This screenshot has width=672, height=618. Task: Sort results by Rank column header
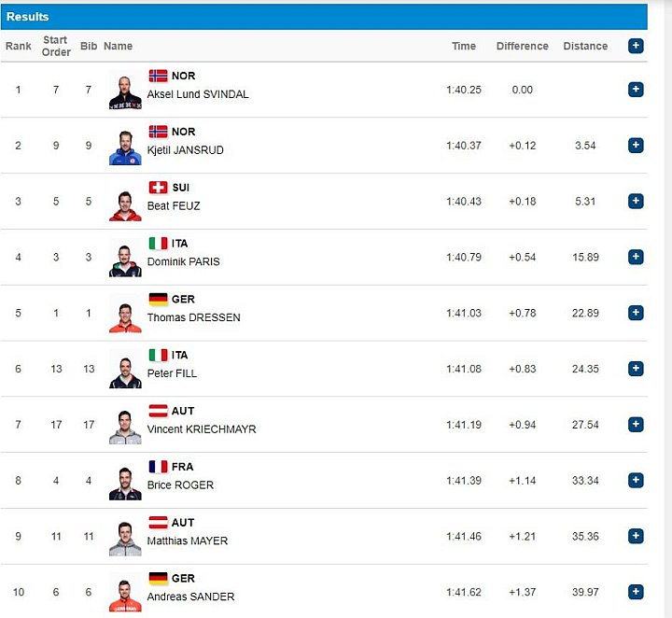click(18, 46)
